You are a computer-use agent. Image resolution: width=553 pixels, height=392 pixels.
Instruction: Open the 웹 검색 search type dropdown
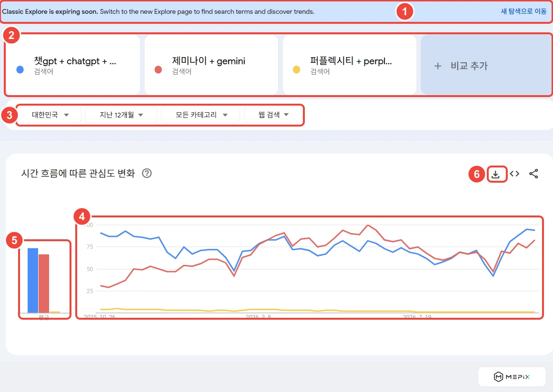[x=273, y=115]
